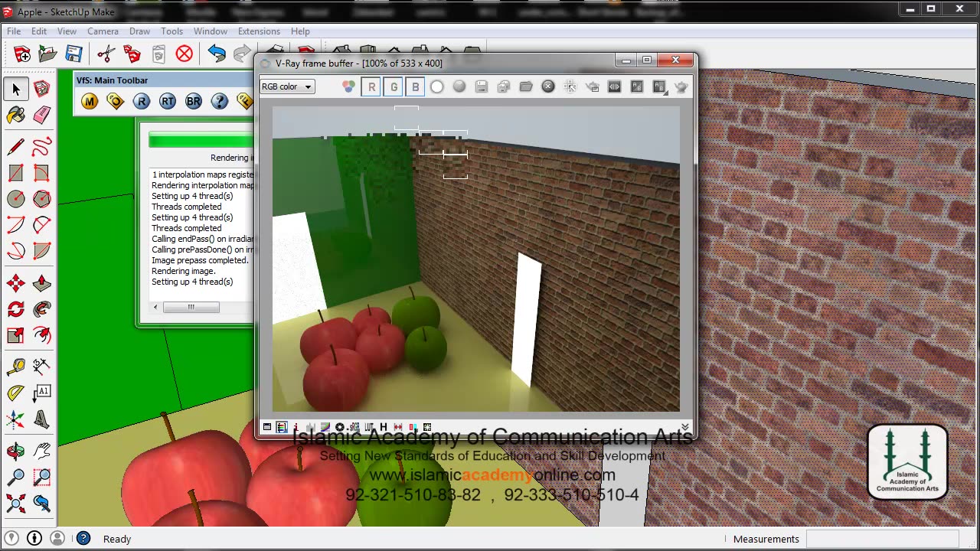Switch to alpha channel white circle
Image resolution: width=980 pixels, height=551 pixels.
437,86
